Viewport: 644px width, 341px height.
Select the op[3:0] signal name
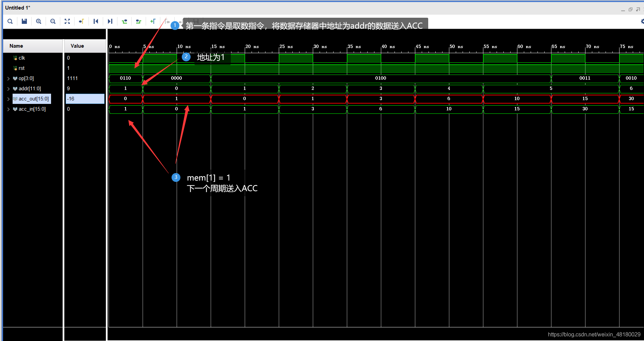26,78
